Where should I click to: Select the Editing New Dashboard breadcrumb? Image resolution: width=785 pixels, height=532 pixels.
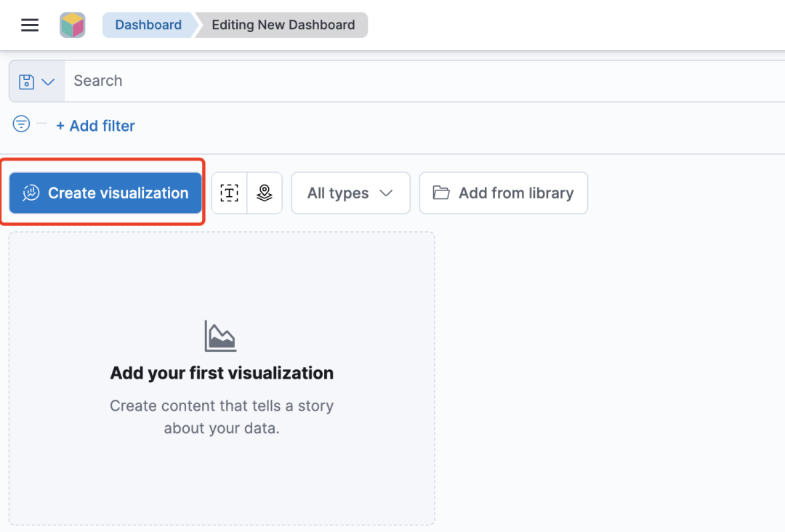point(283,25)
